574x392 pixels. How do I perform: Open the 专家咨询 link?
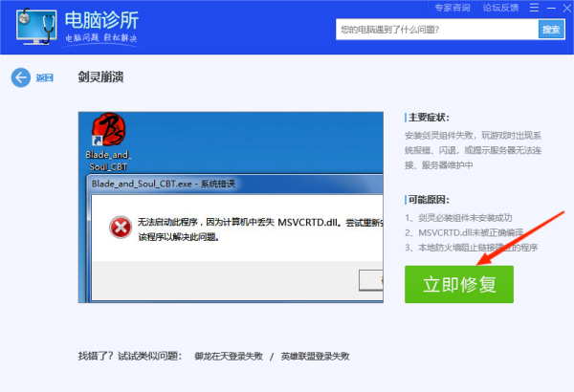pos(453,8)
